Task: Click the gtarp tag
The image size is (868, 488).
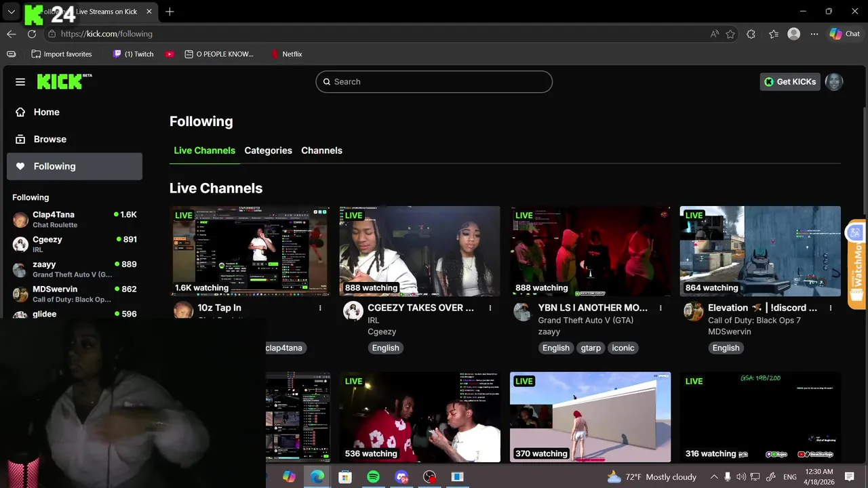Action: [591, 348]
